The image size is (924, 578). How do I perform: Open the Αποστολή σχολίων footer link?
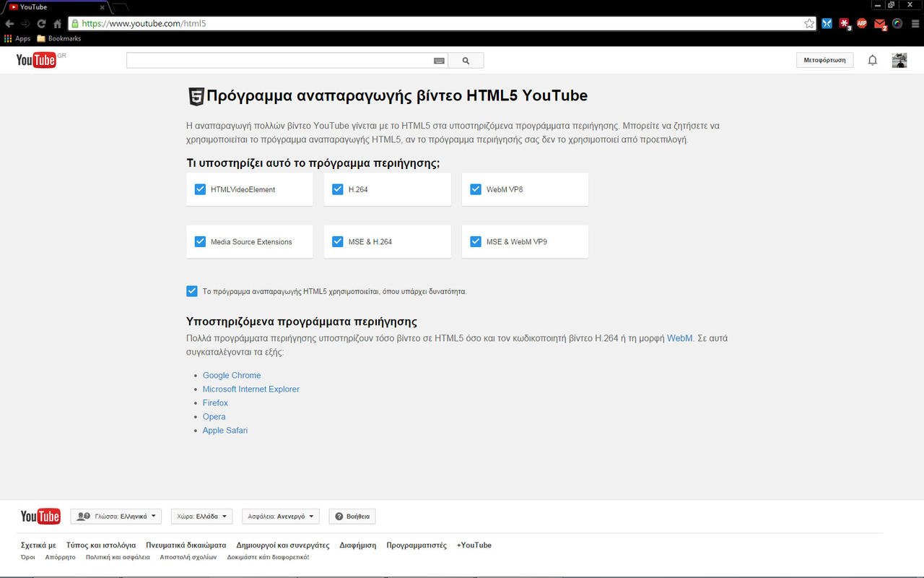click(188, 558)
